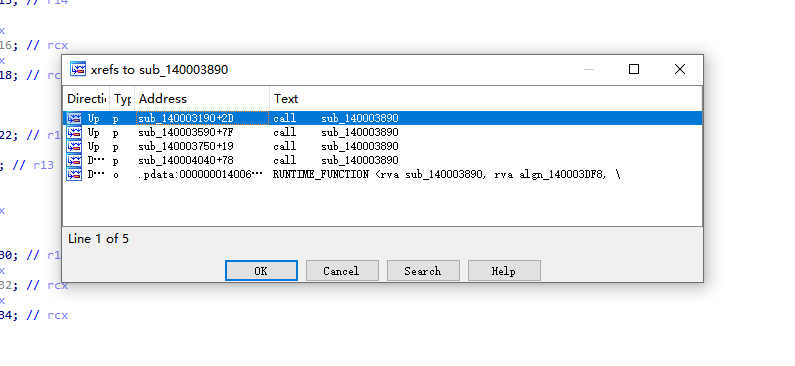Click xref icon for sub_140003590+7F row
795x366 pixels.
(x=74, y=132)
